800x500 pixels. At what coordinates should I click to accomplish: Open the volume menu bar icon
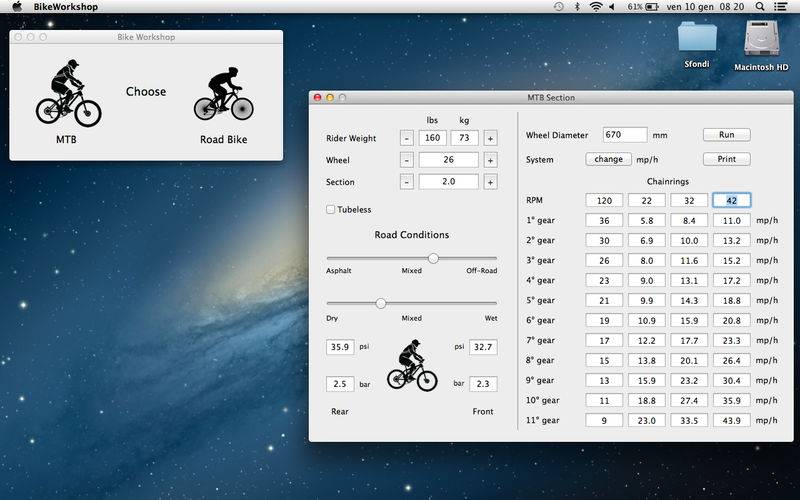tap(612, 7)
